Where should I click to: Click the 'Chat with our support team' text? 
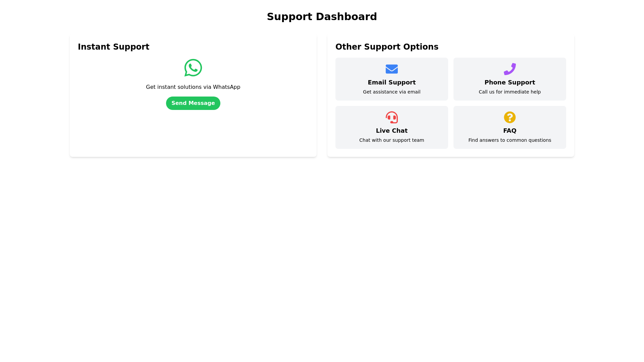[x=391, y=140]
